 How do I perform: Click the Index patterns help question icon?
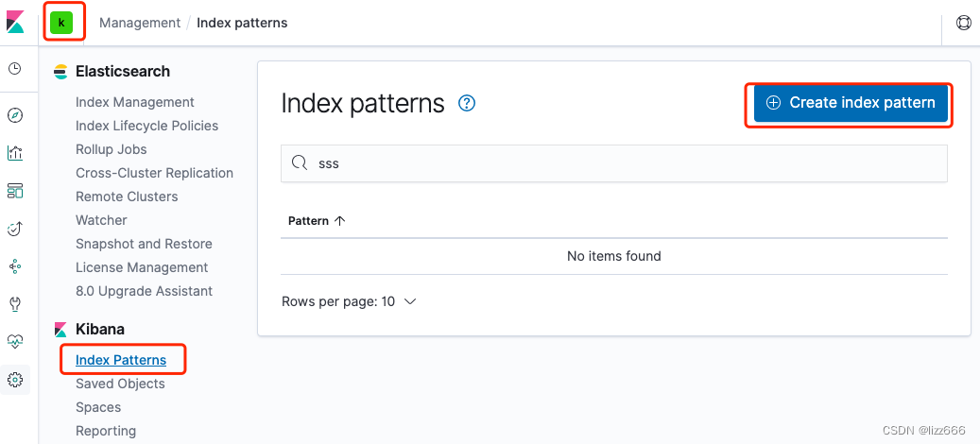point(467,103)
